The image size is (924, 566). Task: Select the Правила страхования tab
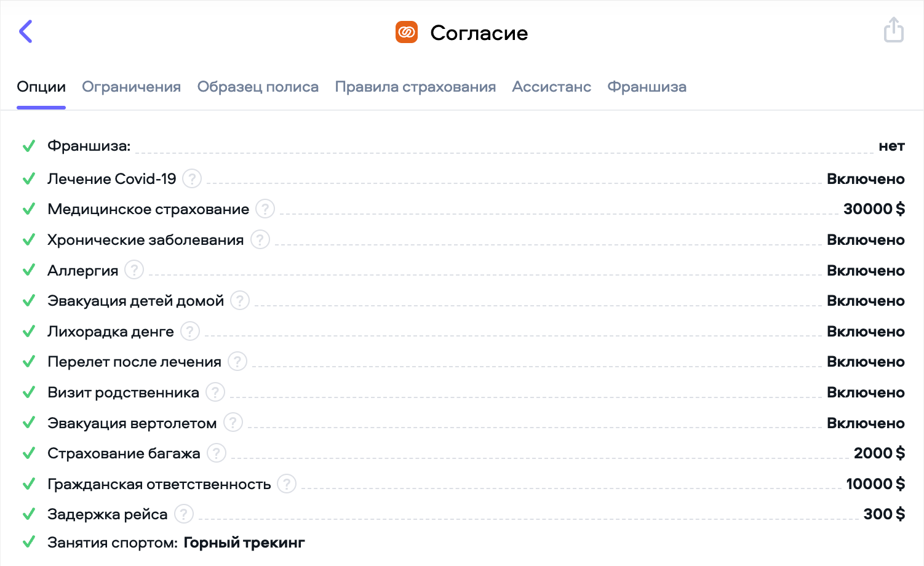pyautogui.click(x=415, y=87)
